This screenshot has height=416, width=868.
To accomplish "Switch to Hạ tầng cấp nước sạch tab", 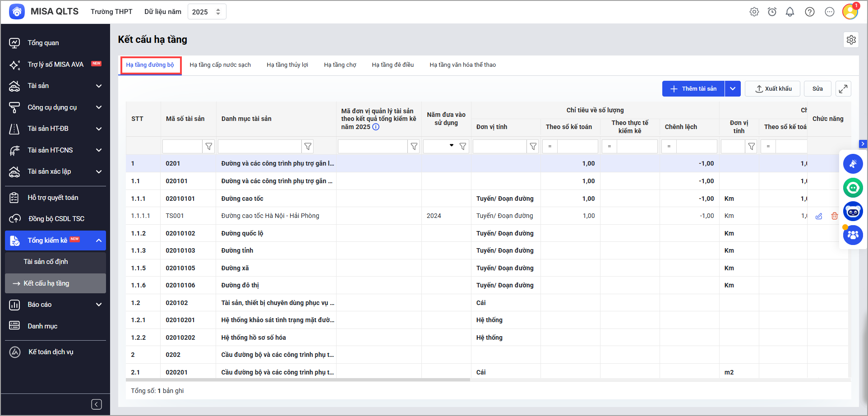I will click(x=220, y=65).
